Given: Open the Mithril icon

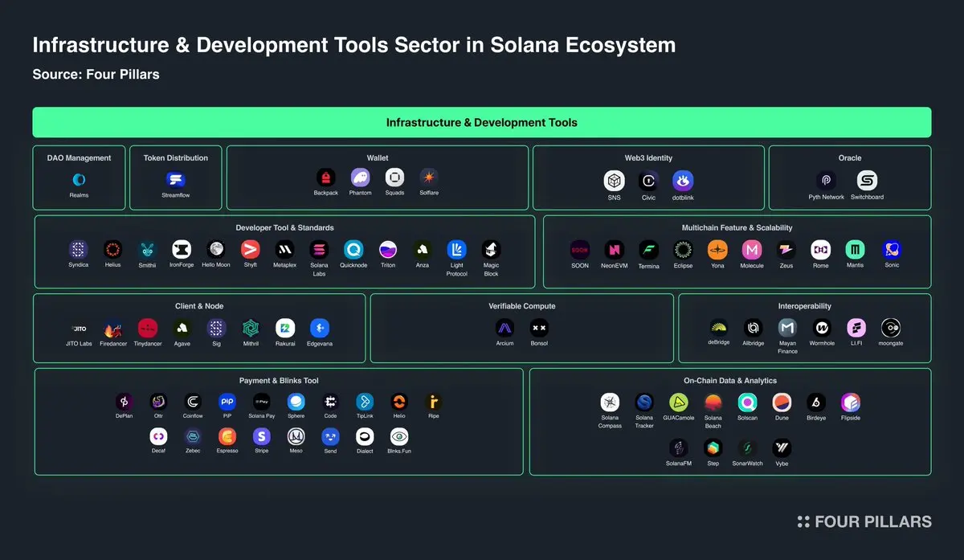Looking at the screenshot, I should (251, 328).
